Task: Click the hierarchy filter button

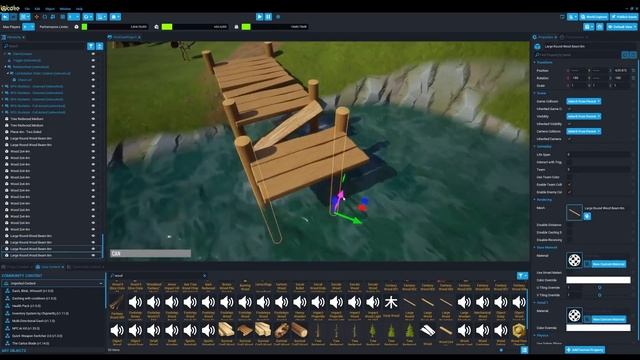Action: [91, 46]
